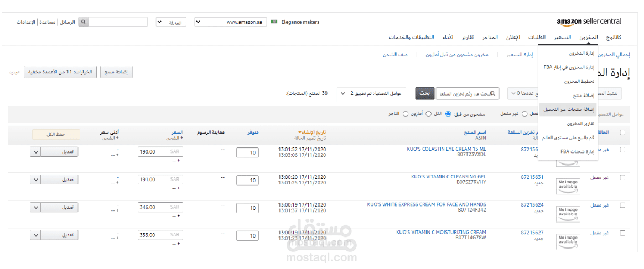Tick checkbox for KUO'S VITAMIN C CLEANSING GEL row
The height and width of the screenshot is (269, 644).
pos(622,177)
